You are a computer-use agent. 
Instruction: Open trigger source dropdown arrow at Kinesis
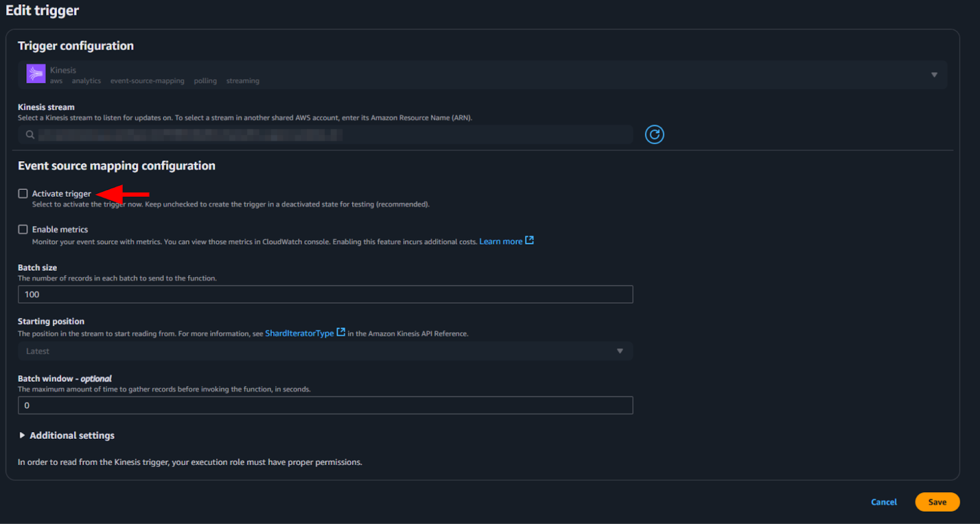click(934, 75)
